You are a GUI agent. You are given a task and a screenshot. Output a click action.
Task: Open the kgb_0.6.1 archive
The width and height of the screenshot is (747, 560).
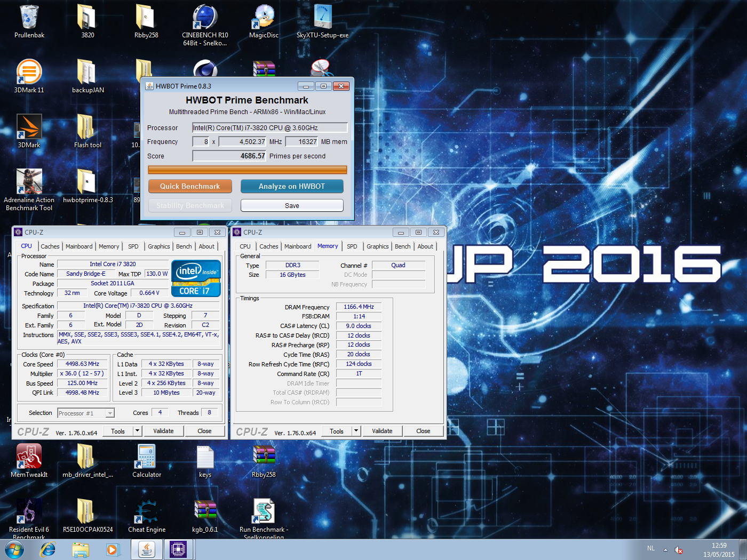pyautogui.click(x=205, y=516)
